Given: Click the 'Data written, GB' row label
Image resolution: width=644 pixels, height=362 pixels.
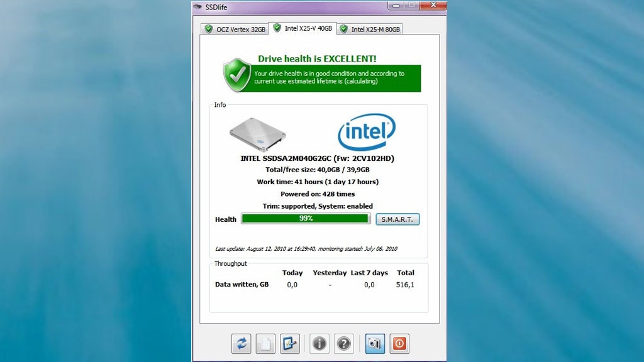Looking at the screenshot, I should pyautogui.click(x=242, y=285).
